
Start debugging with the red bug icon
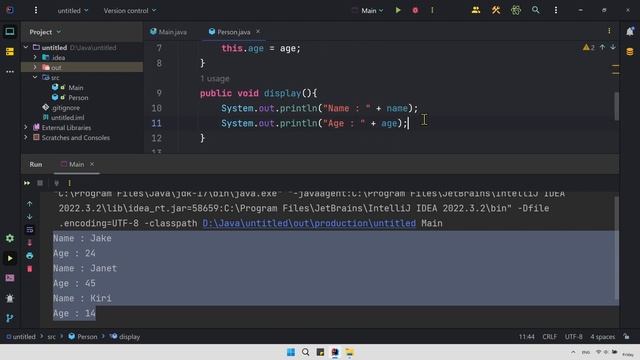coord(415,10)
